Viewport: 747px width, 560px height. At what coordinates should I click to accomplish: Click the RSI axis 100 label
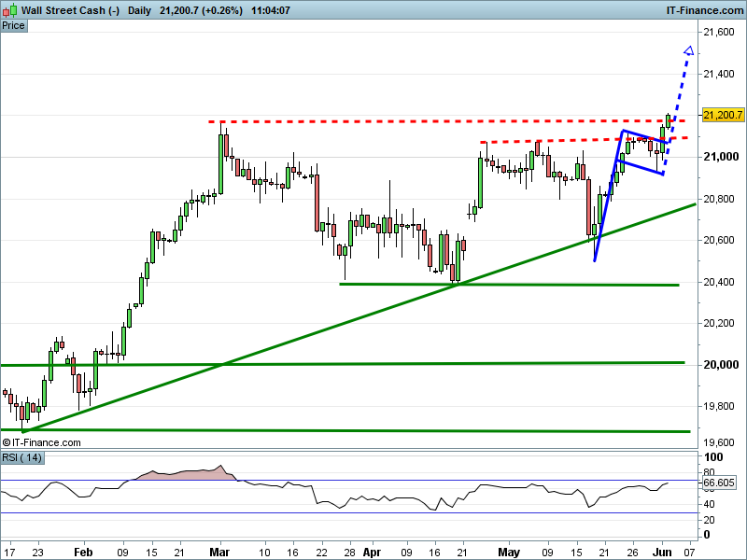(713, 457)
